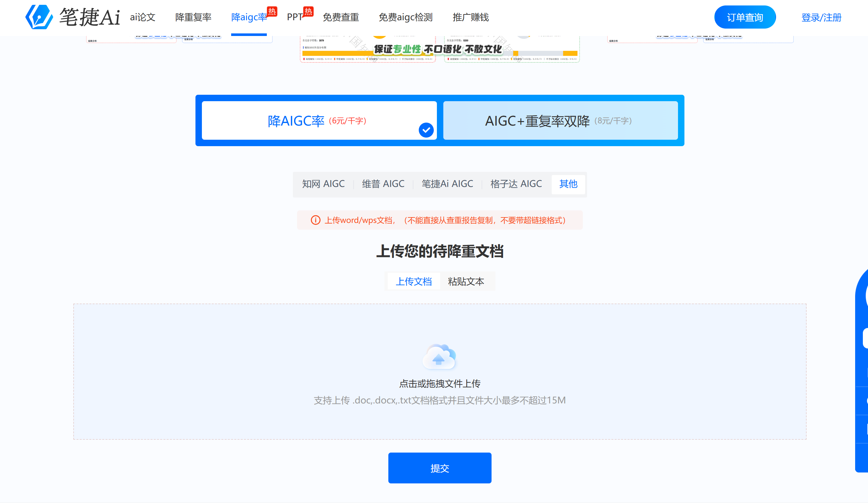Open the 推广赚钱 navigation item
The image size is (868, 503).
coord(471,17)
